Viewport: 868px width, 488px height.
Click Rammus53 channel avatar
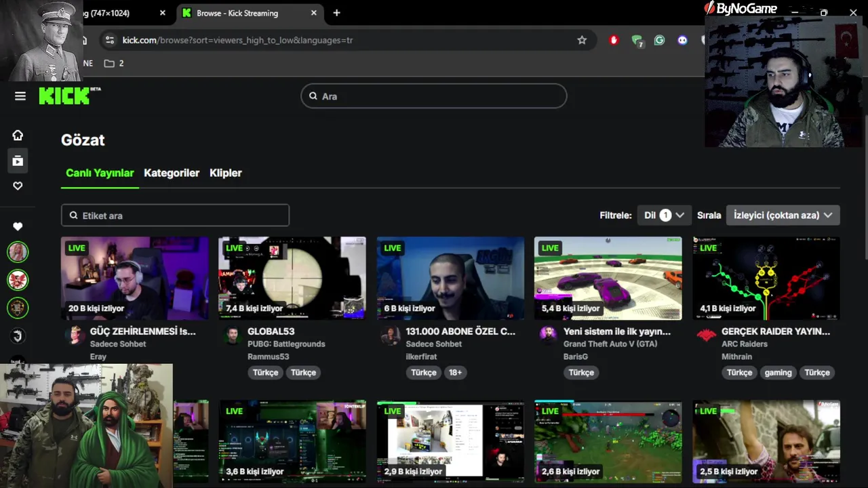tap(232, 336)
